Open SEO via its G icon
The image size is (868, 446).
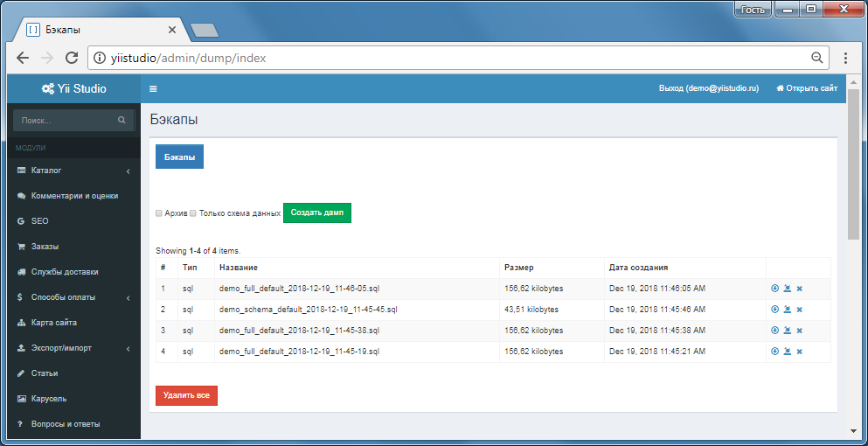click(21, 221)
